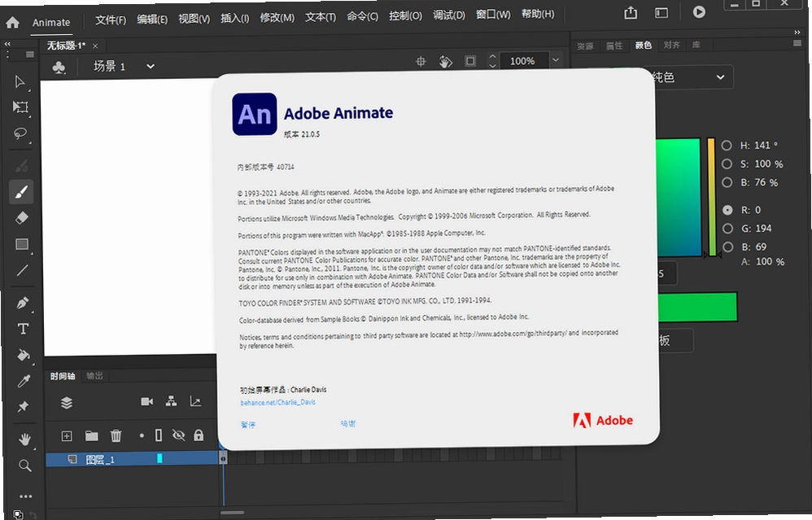
Task: Select the Asset Warp pin tool
Action: click(x=24, y=407)
